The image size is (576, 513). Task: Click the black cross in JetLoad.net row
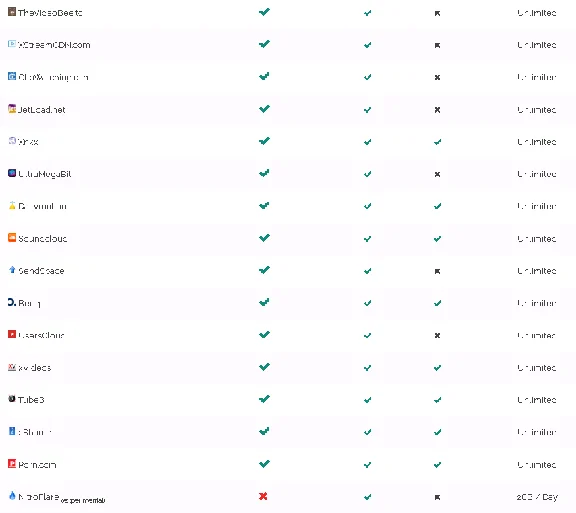(x=437, y=110)
